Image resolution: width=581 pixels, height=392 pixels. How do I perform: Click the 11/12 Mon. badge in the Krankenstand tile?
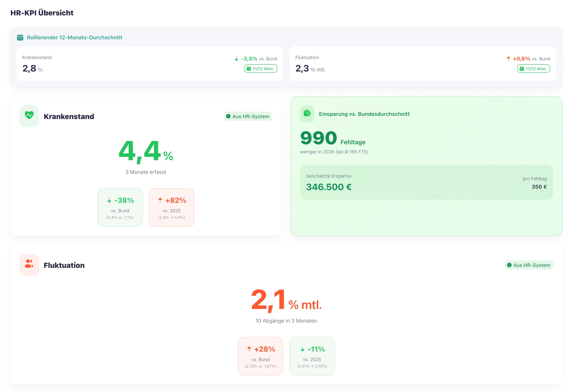point(261,69)
